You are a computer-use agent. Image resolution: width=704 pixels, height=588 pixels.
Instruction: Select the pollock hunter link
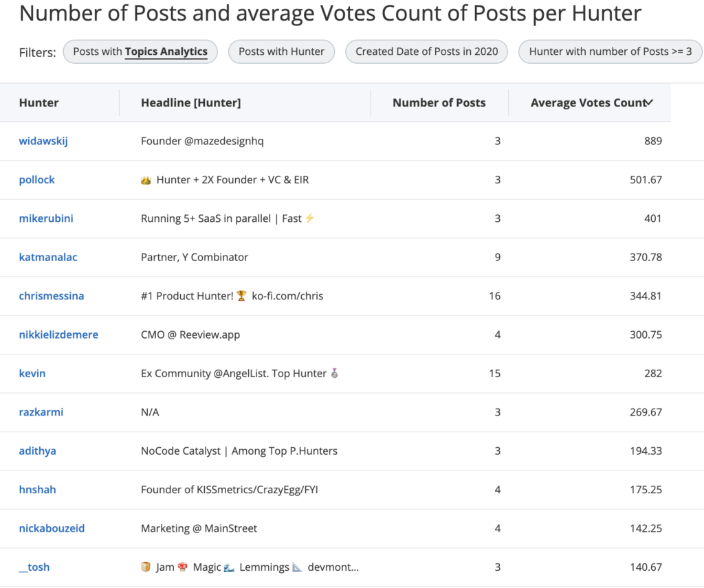coord(36,179)
